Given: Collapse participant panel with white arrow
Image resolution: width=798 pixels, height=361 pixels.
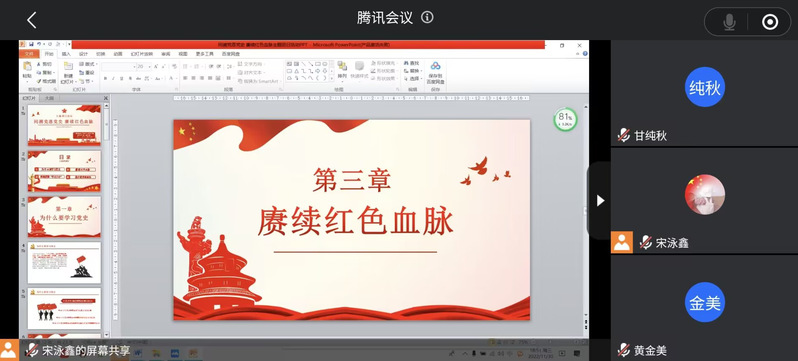Looking at the screenshot, I should 600,201.
